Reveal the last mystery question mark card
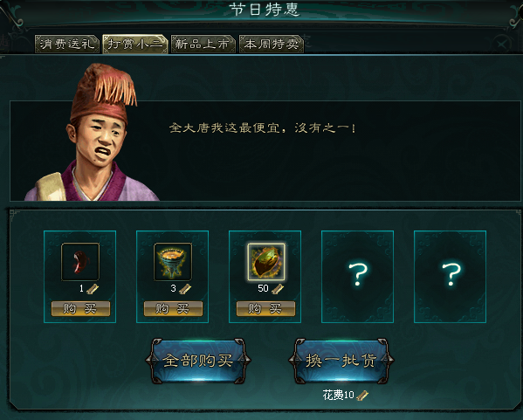The image size is (523, 420). click(450, 277)
